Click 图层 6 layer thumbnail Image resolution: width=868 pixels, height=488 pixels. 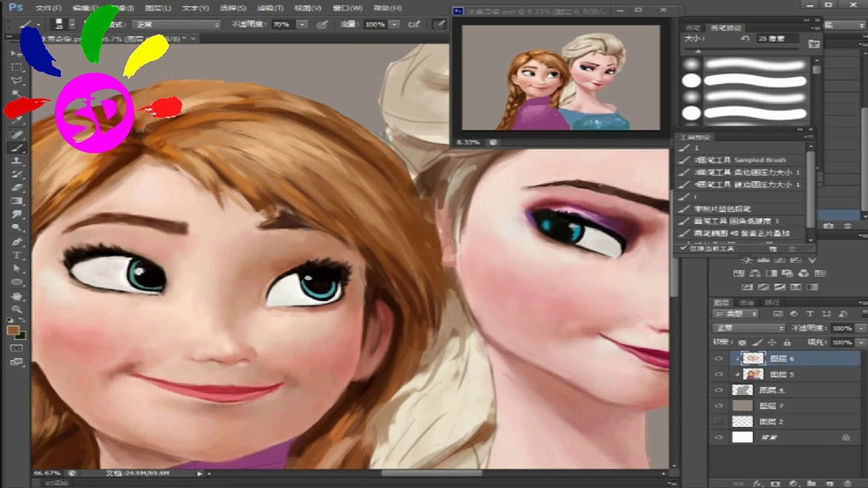point(753,359)
